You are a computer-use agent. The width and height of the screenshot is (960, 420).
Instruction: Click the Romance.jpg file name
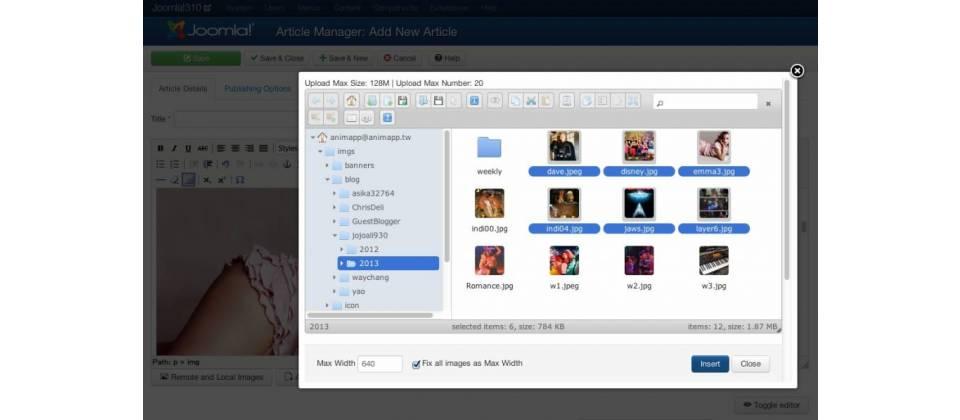[x=489, y=286]
